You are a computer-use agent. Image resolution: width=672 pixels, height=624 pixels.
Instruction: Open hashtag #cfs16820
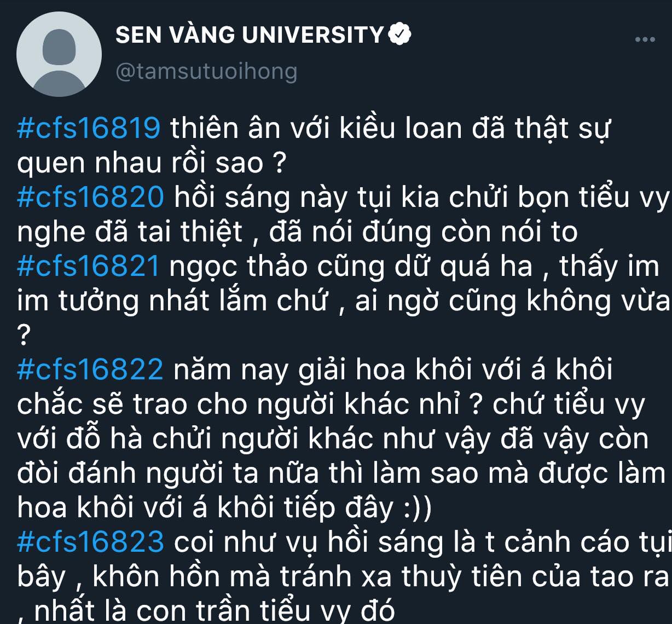[91, 198]
